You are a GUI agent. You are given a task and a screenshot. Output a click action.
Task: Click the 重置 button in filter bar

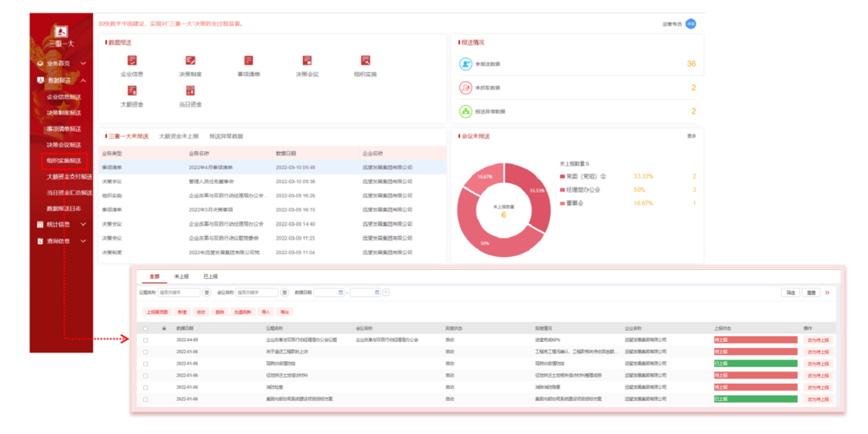pyautogui.click(x=811, y=293)
